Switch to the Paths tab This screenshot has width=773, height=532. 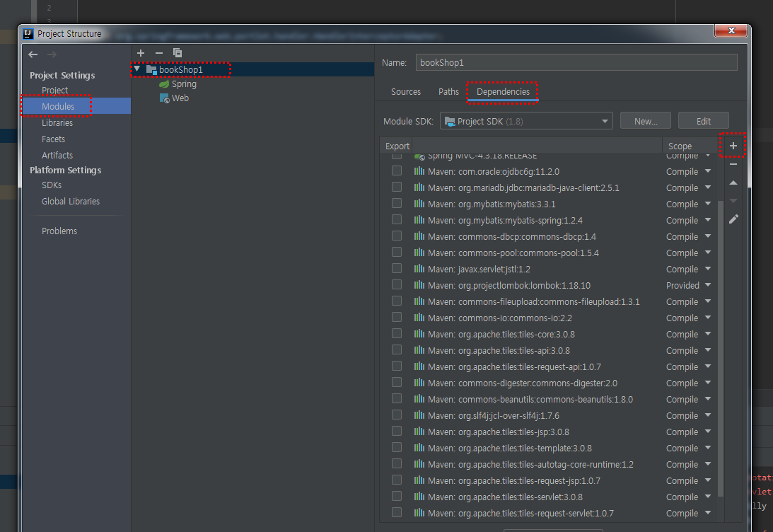(448, 92)
